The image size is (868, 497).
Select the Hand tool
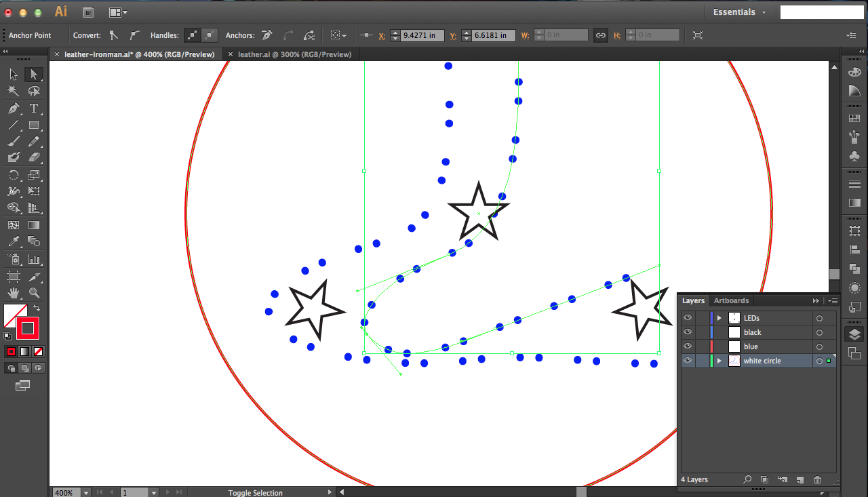14,293
